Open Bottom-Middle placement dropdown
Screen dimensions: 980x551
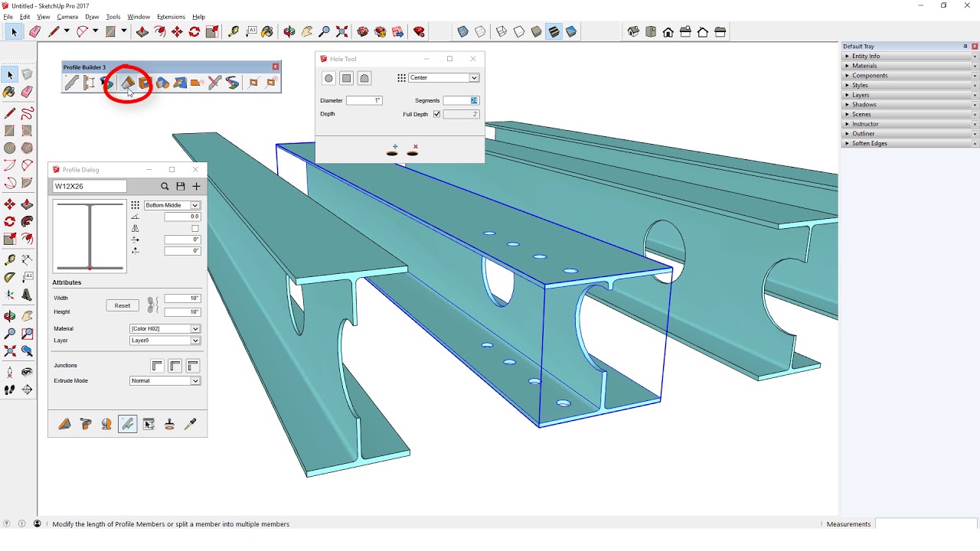tap(172, 205)
